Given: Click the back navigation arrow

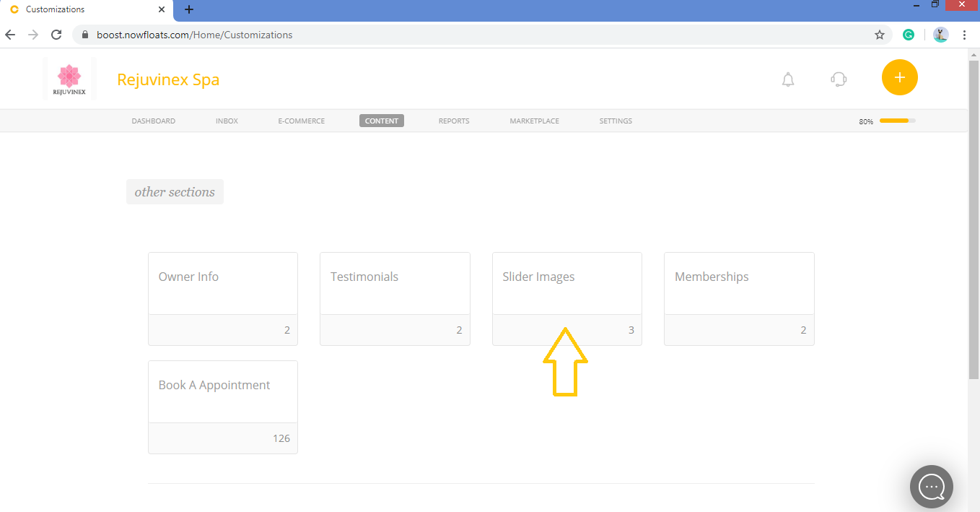Looking at the screenshot, I should click(10, 34).
